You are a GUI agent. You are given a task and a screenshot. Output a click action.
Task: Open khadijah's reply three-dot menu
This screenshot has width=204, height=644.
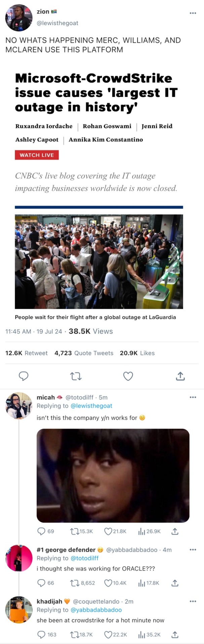[x=193, y=601]
